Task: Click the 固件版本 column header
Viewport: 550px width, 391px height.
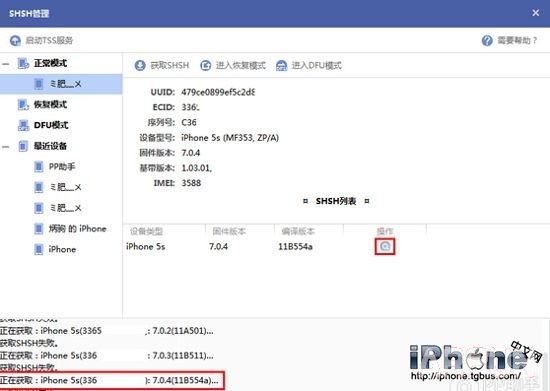Action: click(x=229, y=231)
